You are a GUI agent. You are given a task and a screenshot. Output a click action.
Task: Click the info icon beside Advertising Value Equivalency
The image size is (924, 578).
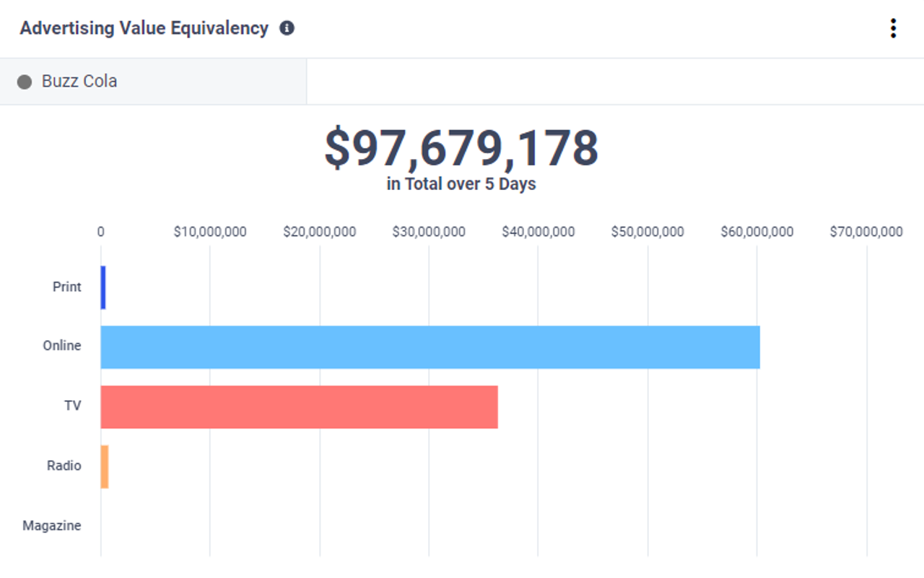click(x=287, y=28)
